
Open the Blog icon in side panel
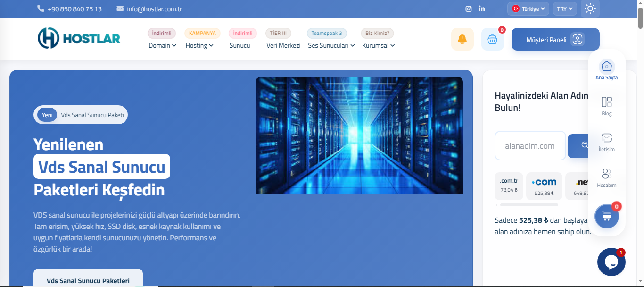[606, 105]
